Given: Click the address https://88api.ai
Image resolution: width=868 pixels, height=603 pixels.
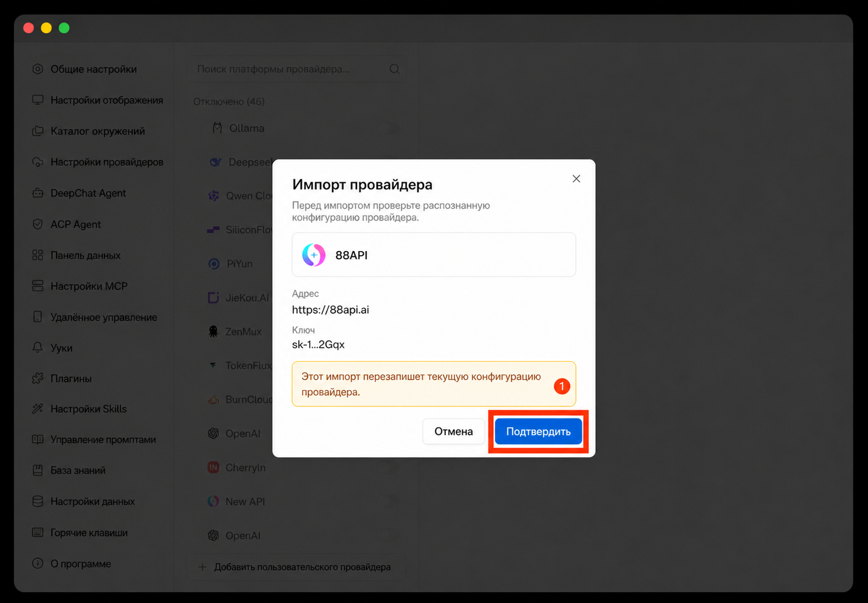Looking at the screenshot, I should (x=330, y=310).
